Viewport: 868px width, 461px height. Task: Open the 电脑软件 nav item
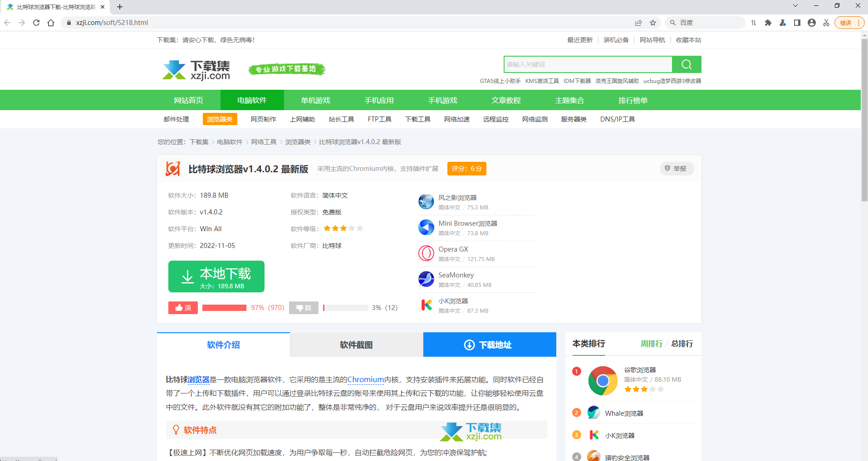[252, 100]
